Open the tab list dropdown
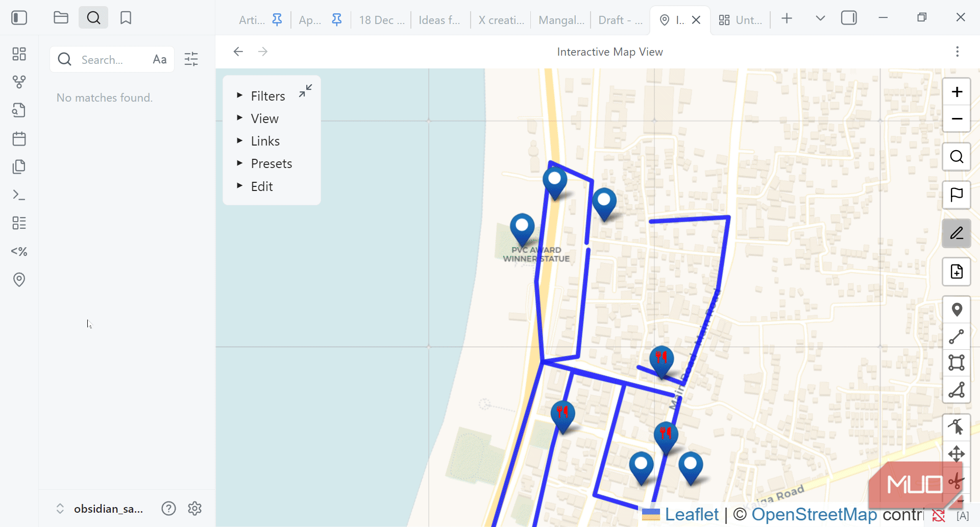980x527 pixels. click(819, 18)
